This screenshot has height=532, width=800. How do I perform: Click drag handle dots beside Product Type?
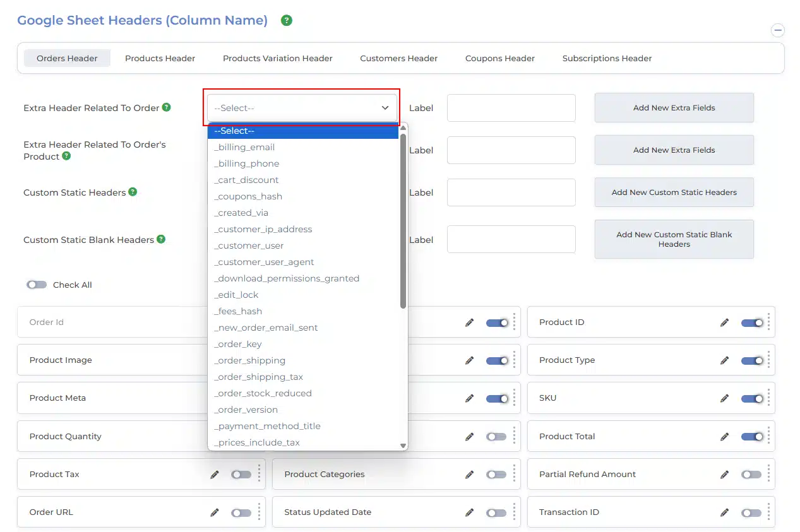pos(768,360)
